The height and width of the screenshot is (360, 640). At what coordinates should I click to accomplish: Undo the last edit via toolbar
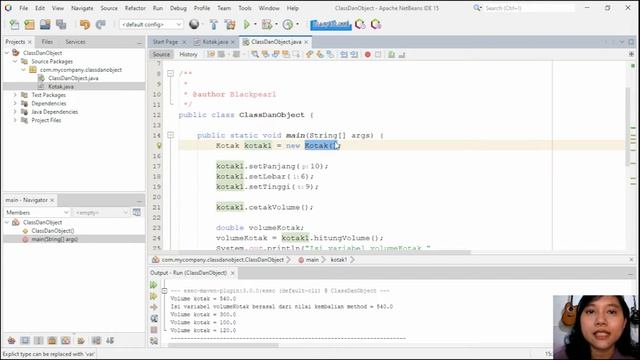click(85, 24)
